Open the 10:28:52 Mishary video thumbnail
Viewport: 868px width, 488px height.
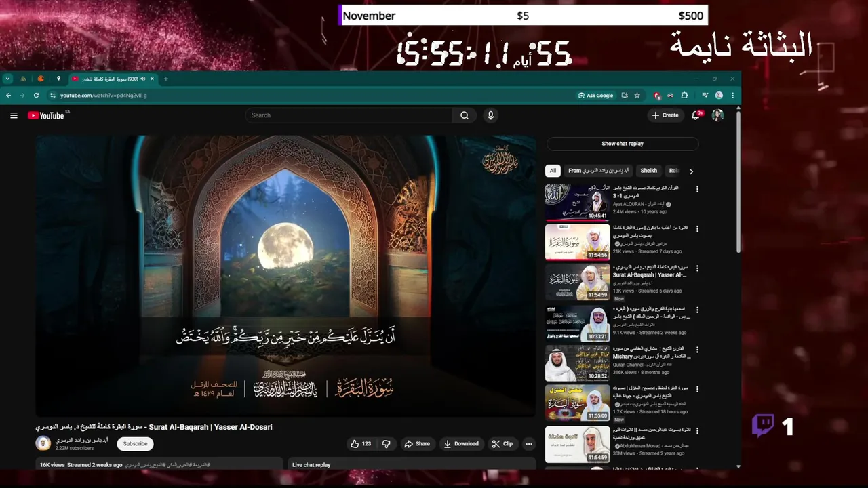pyautogui.click(x=577, y=363)
